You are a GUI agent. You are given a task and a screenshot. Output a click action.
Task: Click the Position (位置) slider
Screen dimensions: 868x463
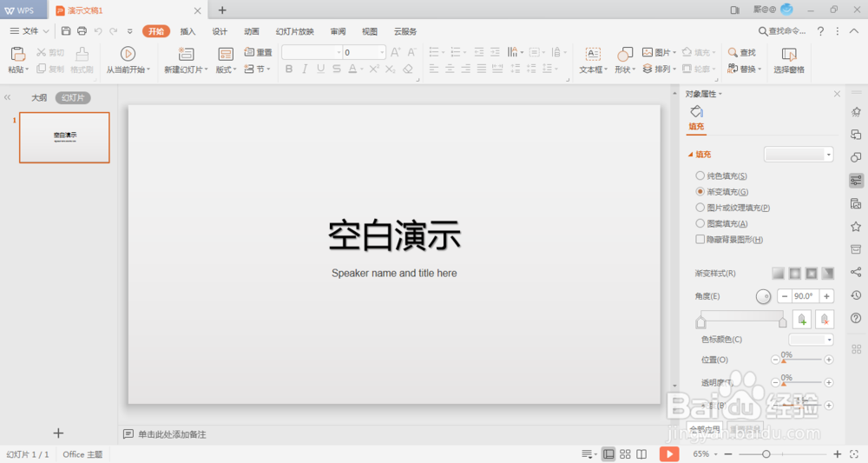pos(801,360)
